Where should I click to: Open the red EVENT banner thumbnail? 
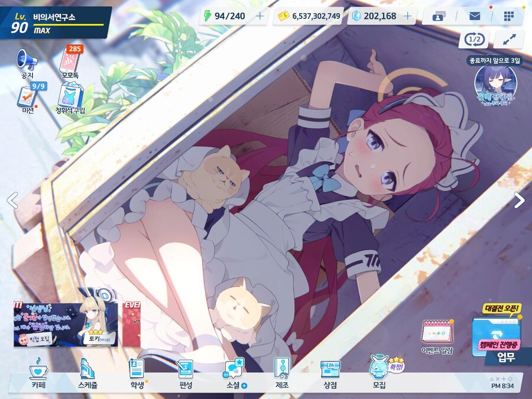132,324
